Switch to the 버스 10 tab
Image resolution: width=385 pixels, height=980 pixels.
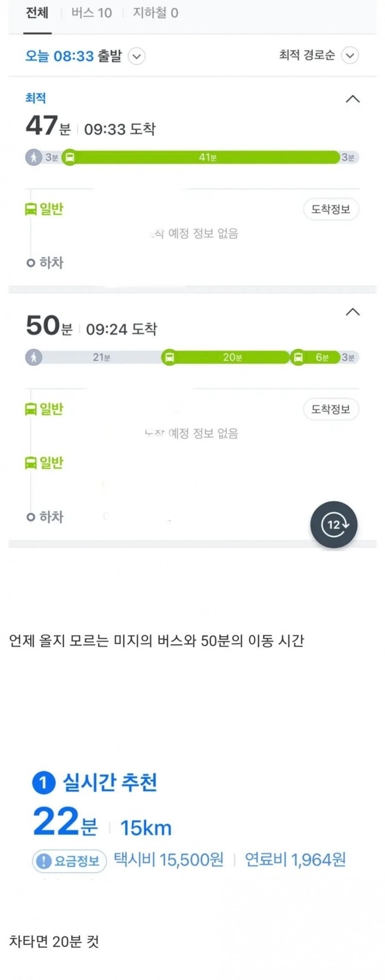pyautogui.click(x=91, y=13)
